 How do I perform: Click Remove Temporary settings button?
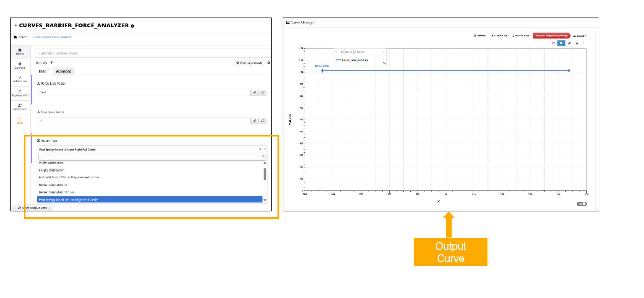(551, 36)
